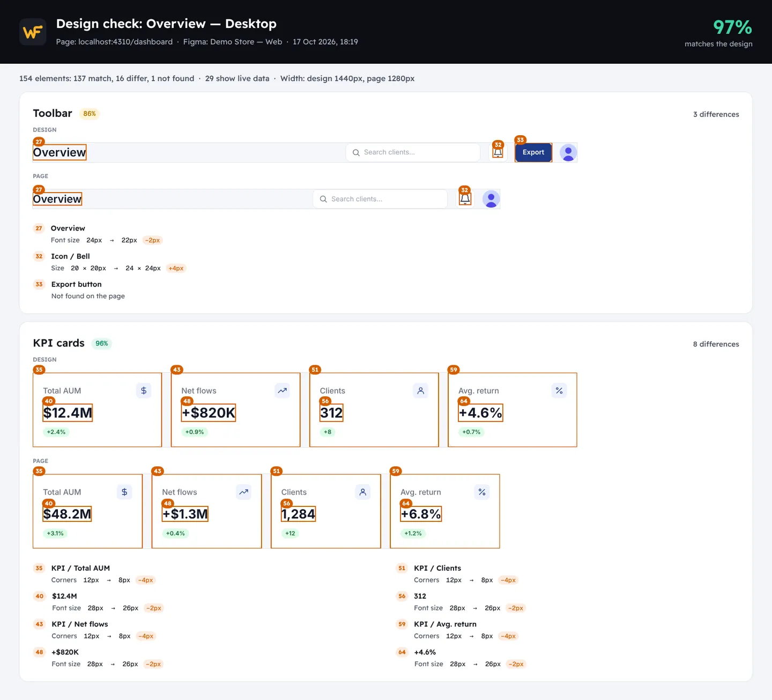Click the percent icon on Design Avg. return card

coord(559,390)
